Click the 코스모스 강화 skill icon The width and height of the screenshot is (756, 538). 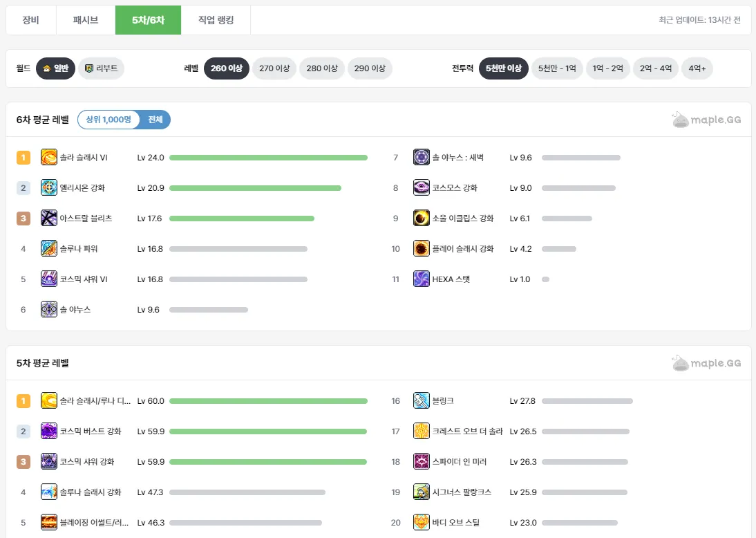422,187
